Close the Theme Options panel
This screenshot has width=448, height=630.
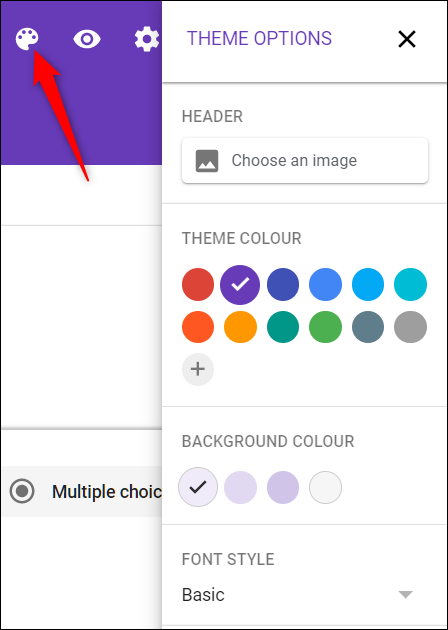pos(407,39)
